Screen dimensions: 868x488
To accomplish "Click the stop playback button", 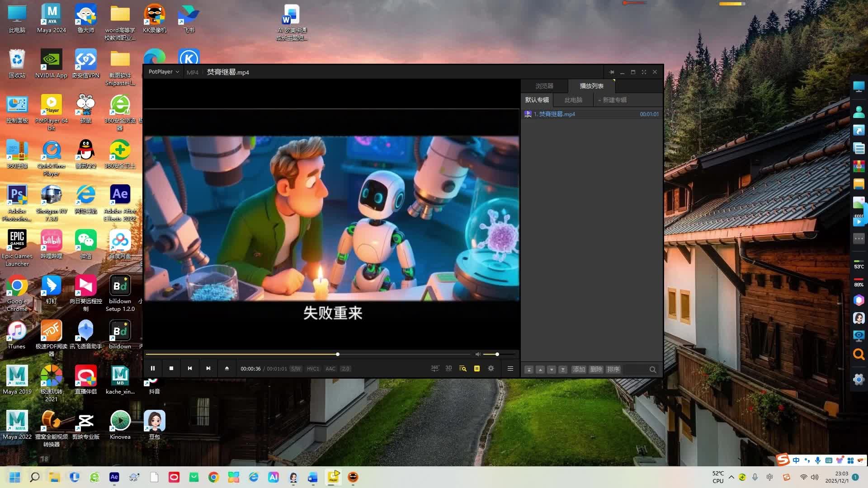I will [171, 368].
